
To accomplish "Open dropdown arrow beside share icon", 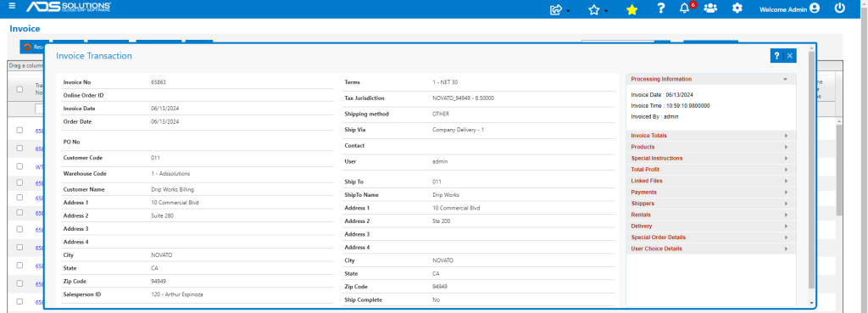I will [x=568, y=12].
